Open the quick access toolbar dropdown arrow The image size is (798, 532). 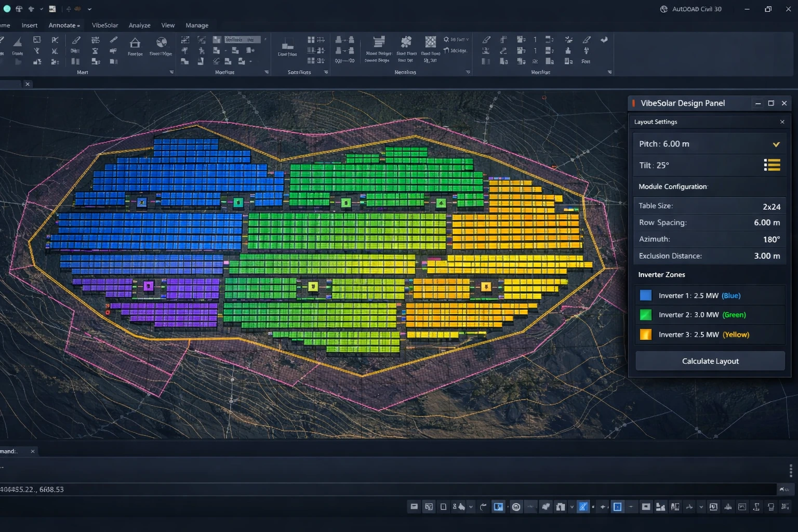[89, 9]
